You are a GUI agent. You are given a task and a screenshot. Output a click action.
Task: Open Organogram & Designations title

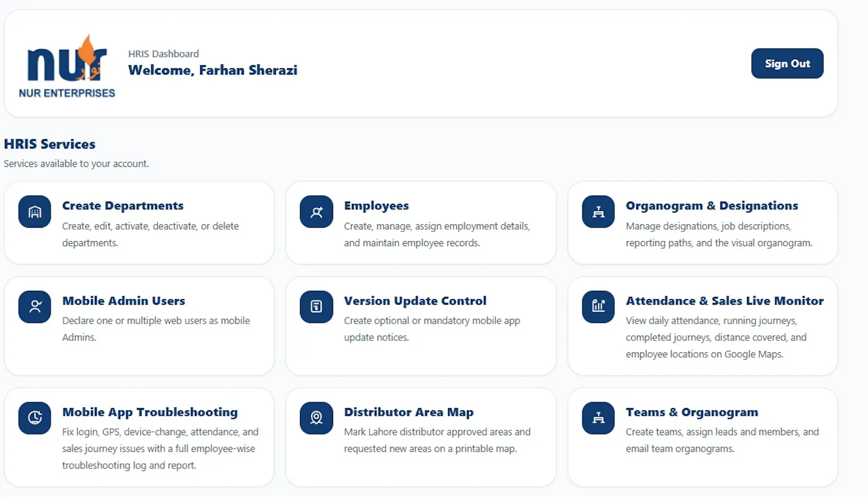tap(712, 205)
